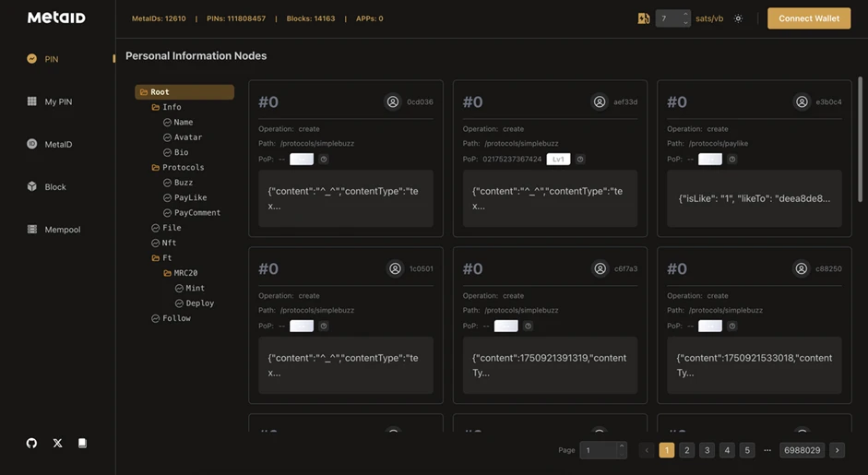Increase the sats/vb fee rate stepper
868x475 pixels.
(684, 15)
